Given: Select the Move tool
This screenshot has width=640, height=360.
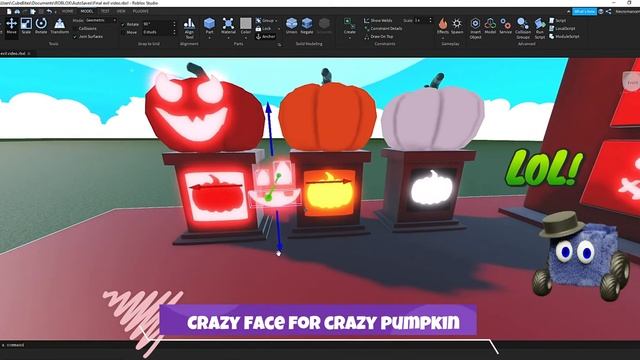Looking at the screenshot, I should [11, 26].
